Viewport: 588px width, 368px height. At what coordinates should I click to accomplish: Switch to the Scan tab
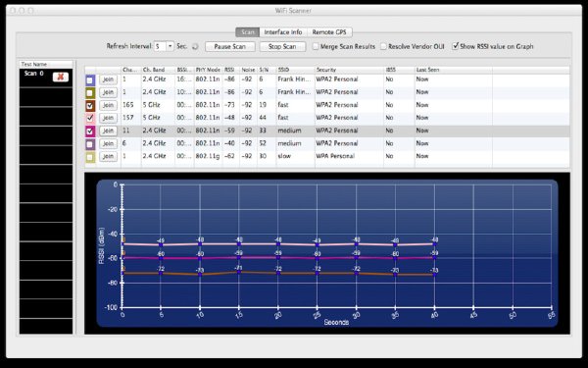click(248, 32)
